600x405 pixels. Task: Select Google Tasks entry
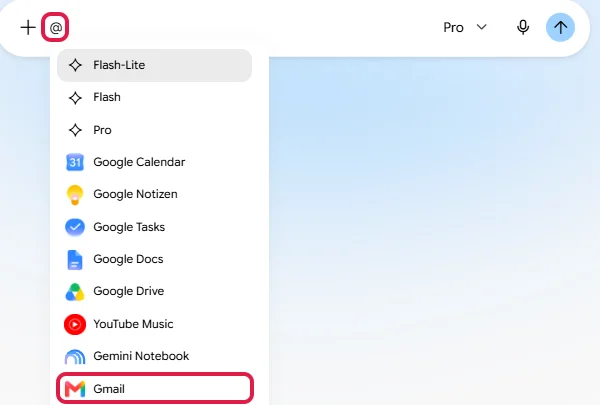click(155, 227)
